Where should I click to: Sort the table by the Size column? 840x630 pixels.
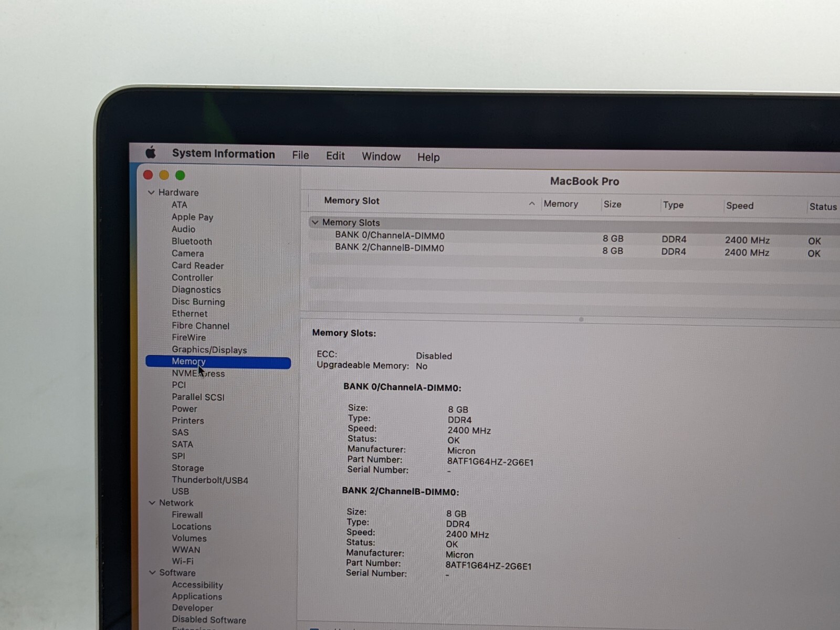[x=612, y=204]
